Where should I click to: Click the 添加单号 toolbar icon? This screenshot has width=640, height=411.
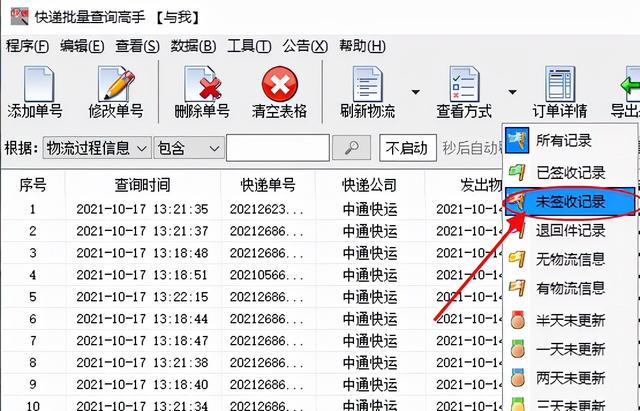(x=38, y=84)
